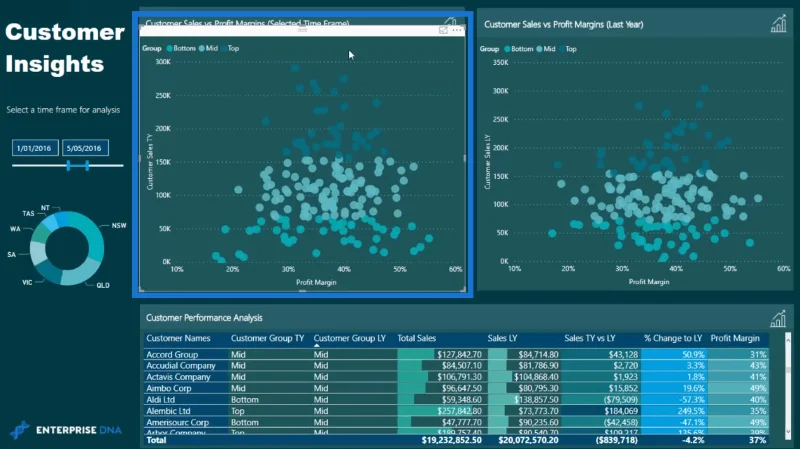Click the right handle of date range slider
Image resolution: width=800 pixels, height=449 pixels.
(87, 165)
